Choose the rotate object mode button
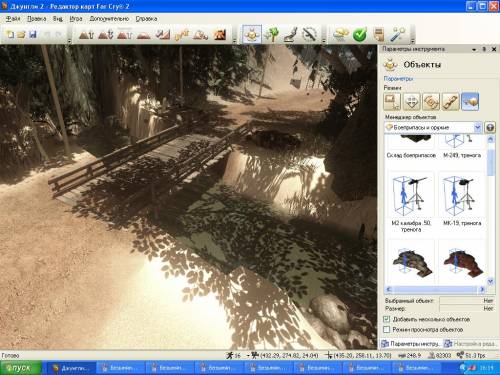500x375 pixels. coord(431,101)
